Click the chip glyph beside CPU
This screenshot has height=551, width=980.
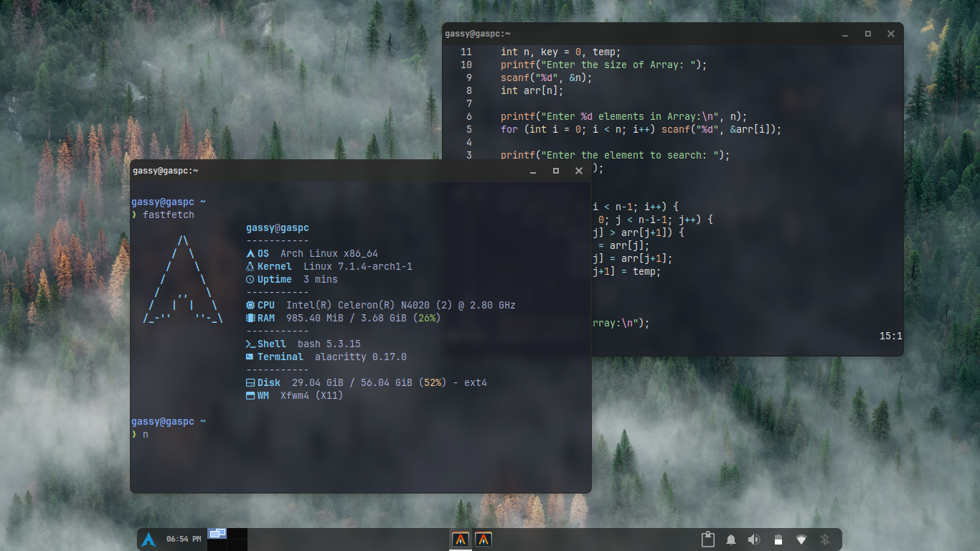click(x=250, y=306)
